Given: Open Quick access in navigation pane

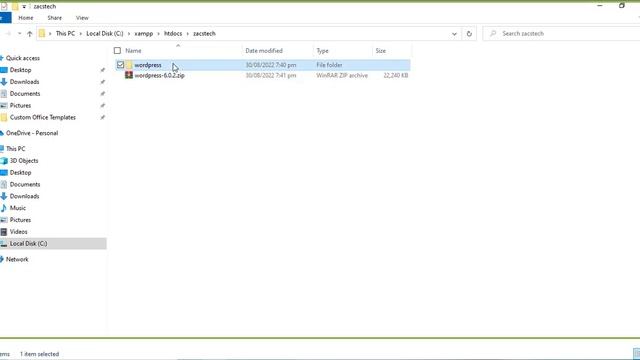Looking at the screenshot, I should (x=22, y=58).
